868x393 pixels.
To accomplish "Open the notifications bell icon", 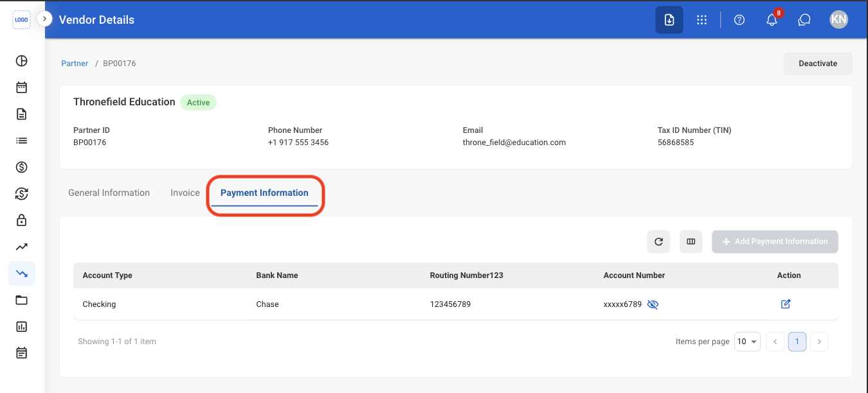I will 772,20.
